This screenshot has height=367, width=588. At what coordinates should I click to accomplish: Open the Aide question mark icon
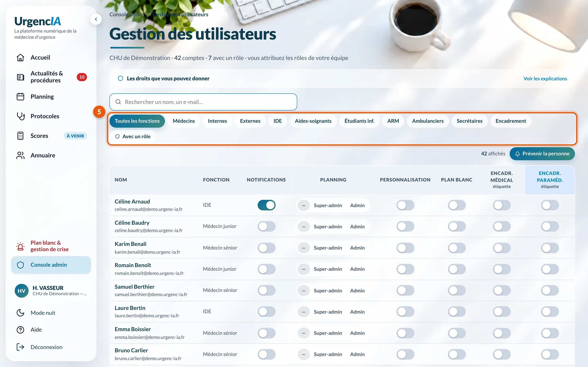tap(20, 330)
